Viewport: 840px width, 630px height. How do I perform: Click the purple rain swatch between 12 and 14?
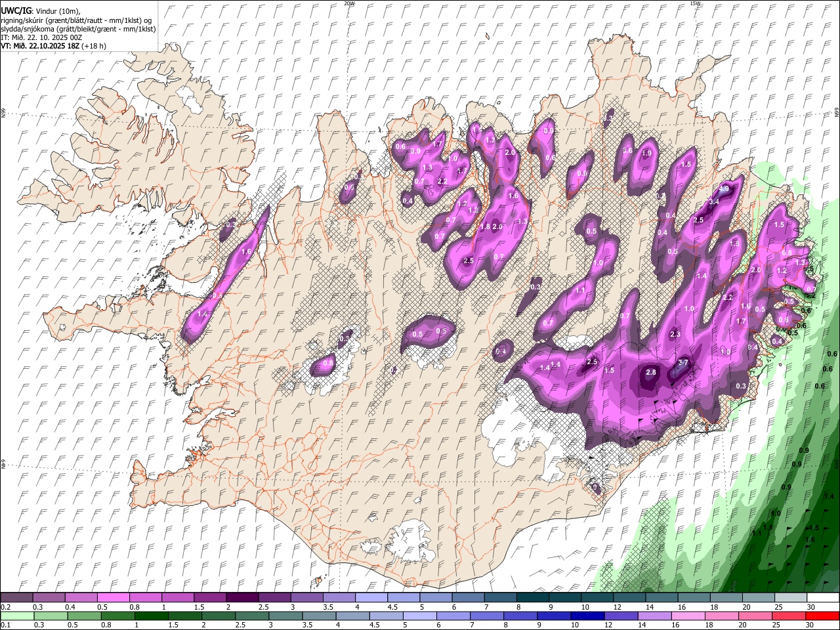(620, 616)
